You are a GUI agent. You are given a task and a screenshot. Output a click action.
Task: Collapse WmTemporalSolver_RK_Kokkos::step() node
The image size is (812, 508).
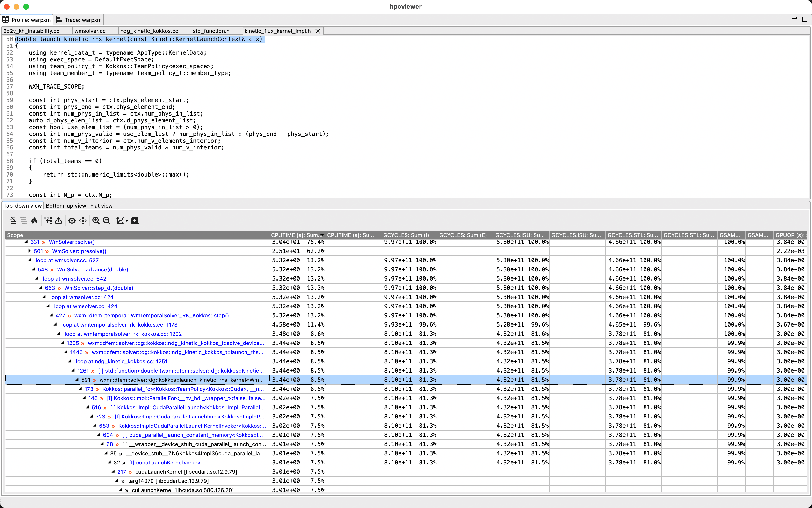tap(51, 315)
